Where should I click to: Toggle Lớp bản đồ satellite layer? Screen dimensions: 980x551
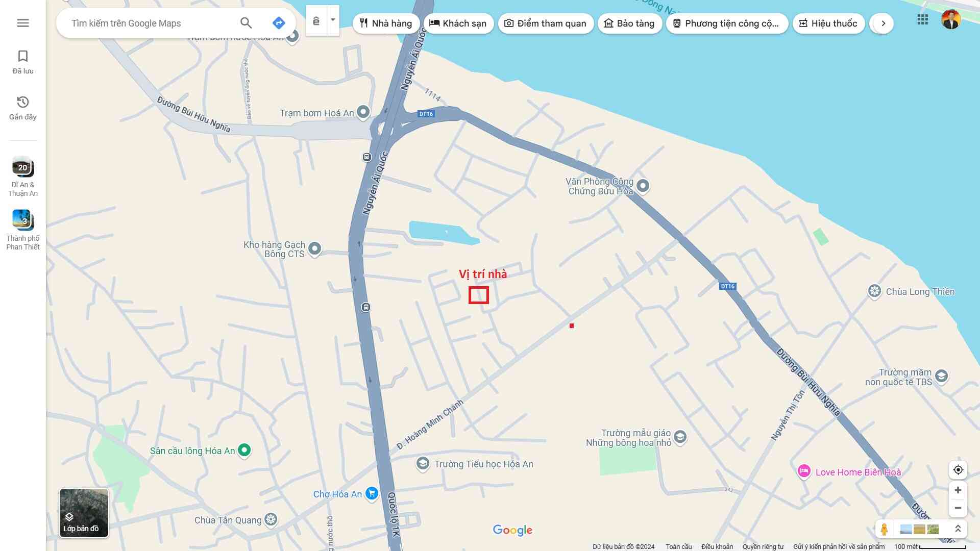tap(84, 513)
